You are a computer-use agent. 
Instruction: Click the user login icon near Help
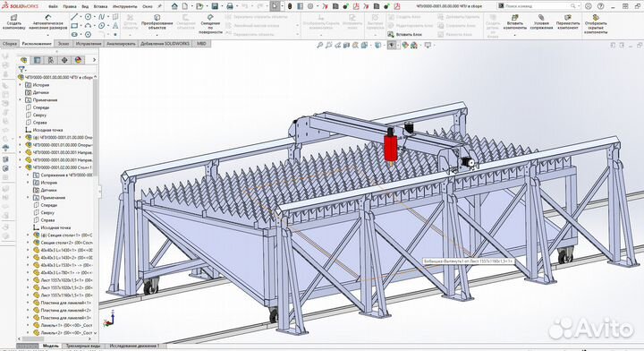coord(589,6)
